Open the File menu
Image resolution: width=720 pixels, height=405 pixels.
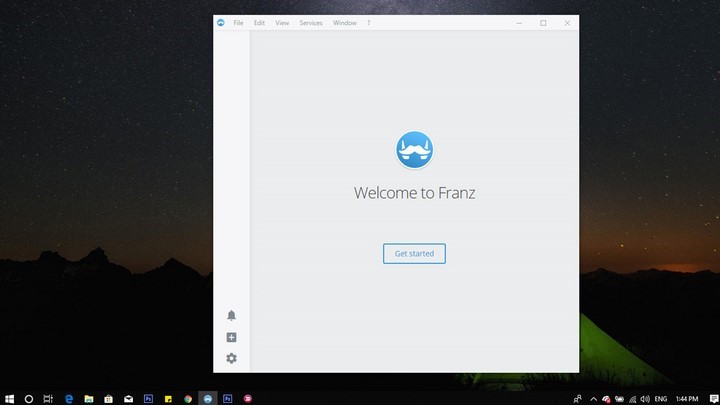[x=238, y=23]
